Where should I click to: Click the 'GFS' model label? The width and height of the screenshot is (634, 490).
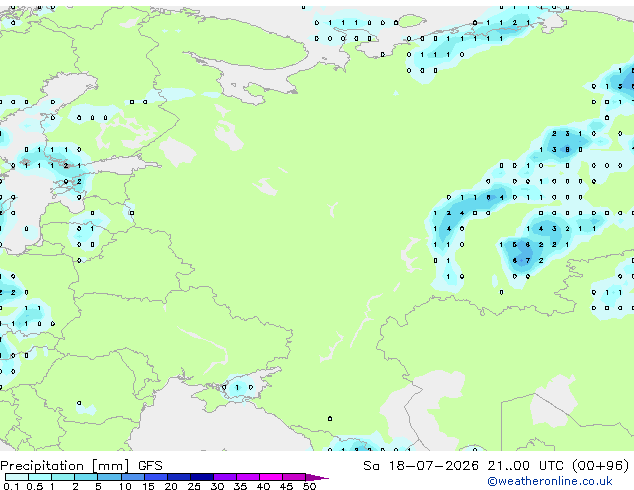pos(150,466)
